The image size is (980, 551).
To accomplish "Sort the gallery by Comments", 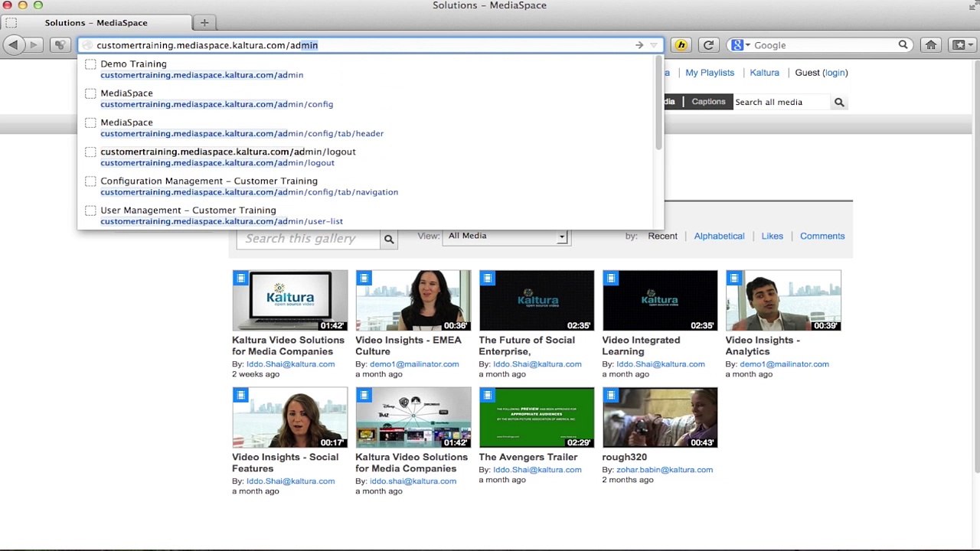I will click(822, 236).
